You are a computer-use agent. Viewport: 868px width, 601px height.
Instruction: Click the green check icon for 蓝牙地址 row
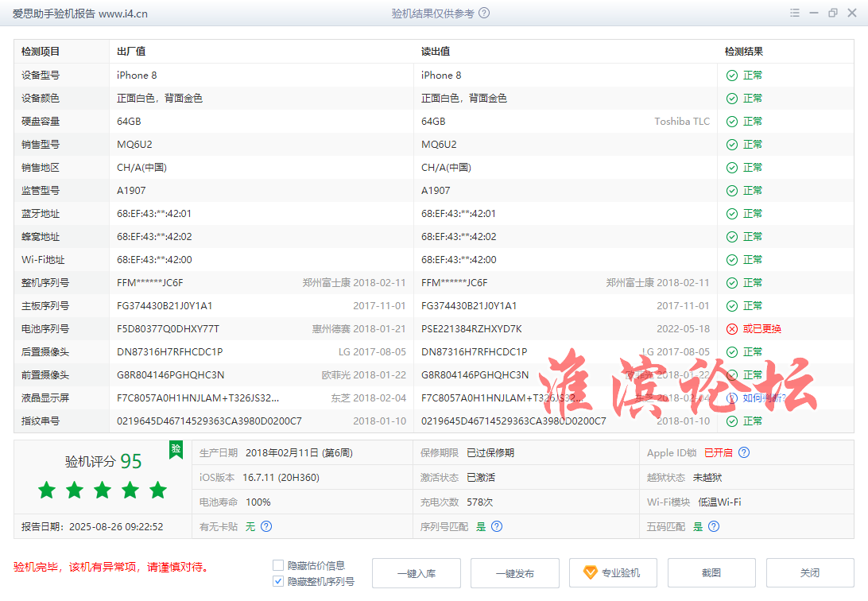coord(732,214)
